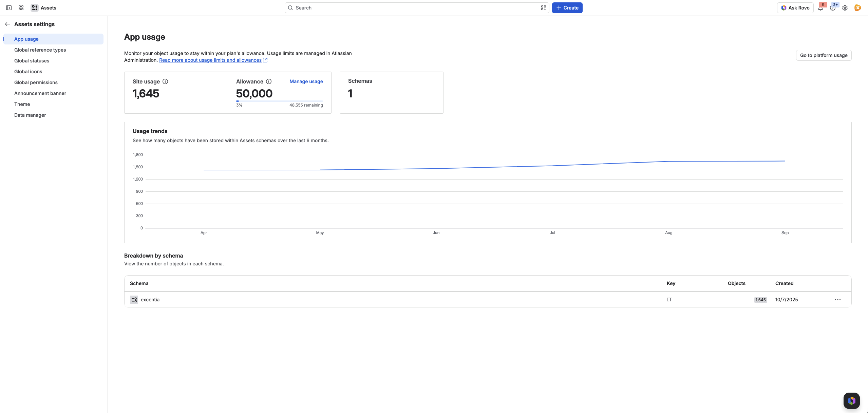This screenshot has width=868, height=413.
Task: Click the Sep label on usage chart
Action: (x=785, y=233)
